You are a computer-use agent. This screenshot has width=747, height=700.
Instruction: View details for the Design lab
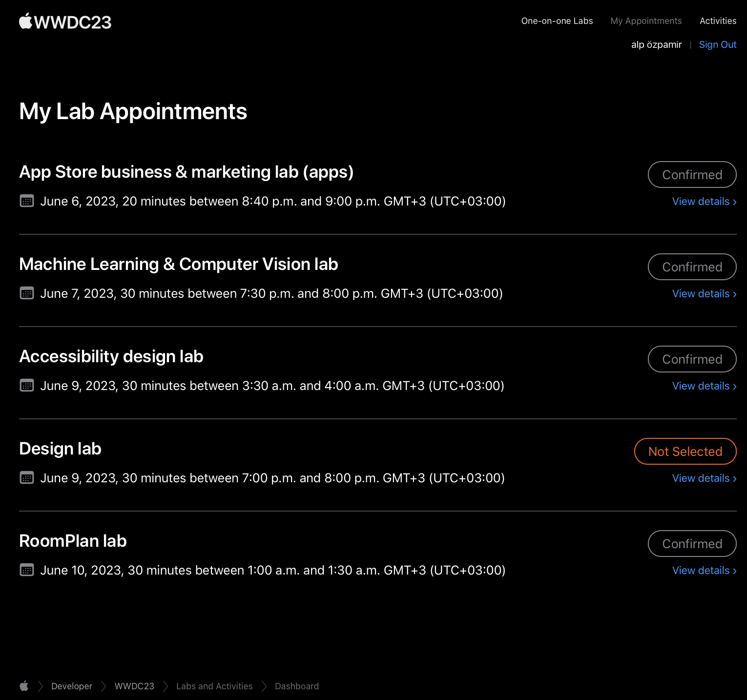[704, 478]
